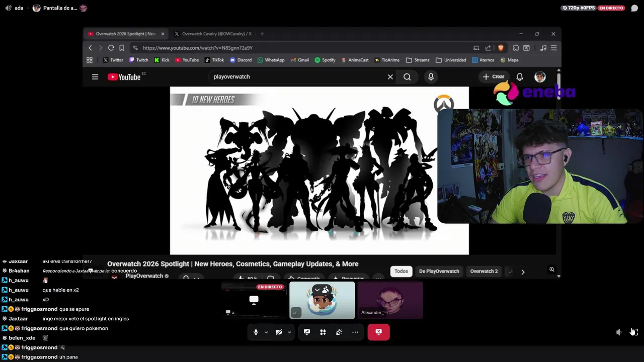Mute the stream volume speaker at bottom right
The image size is (644, 362).
pos(619,332)
